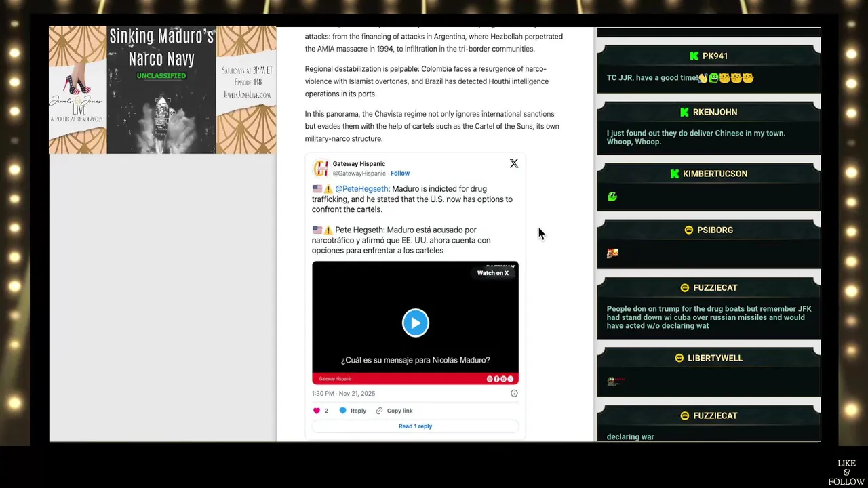Click social icons in video footer
The height and width of the screenshot is (488, 868).
click(500, 379)
